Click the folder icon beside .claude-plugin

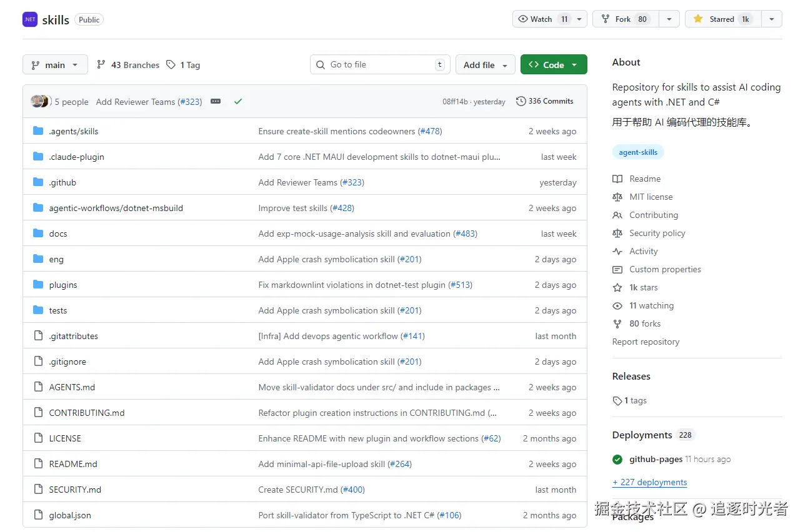click(x=38, y=157)
